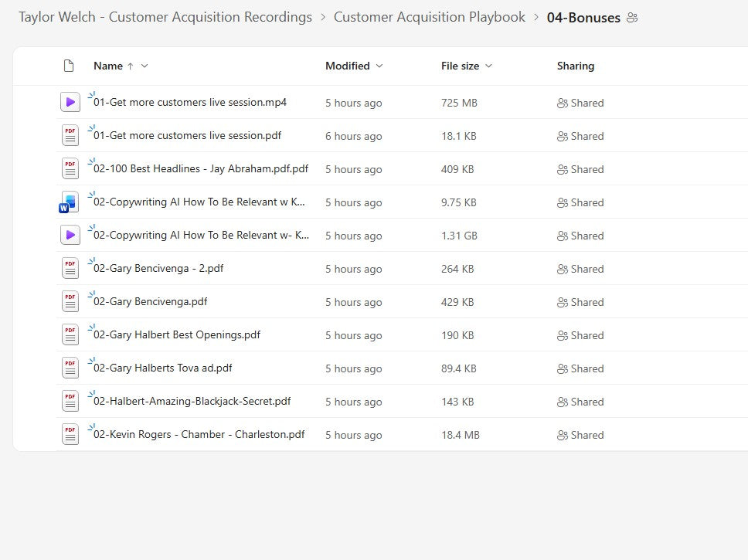Click the PDF icon next to 02-Halbert-Amazing-Blackjack-Secret
748x560 pixels.
(x=70, y=401)
